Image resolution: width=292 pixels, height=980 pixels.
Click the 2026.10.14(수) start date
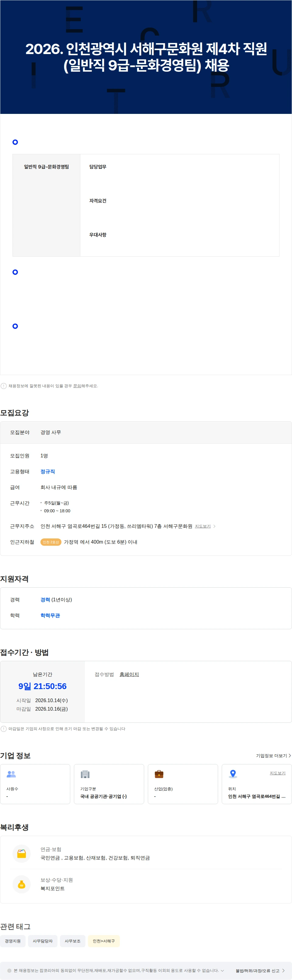(x=51, y=700)
